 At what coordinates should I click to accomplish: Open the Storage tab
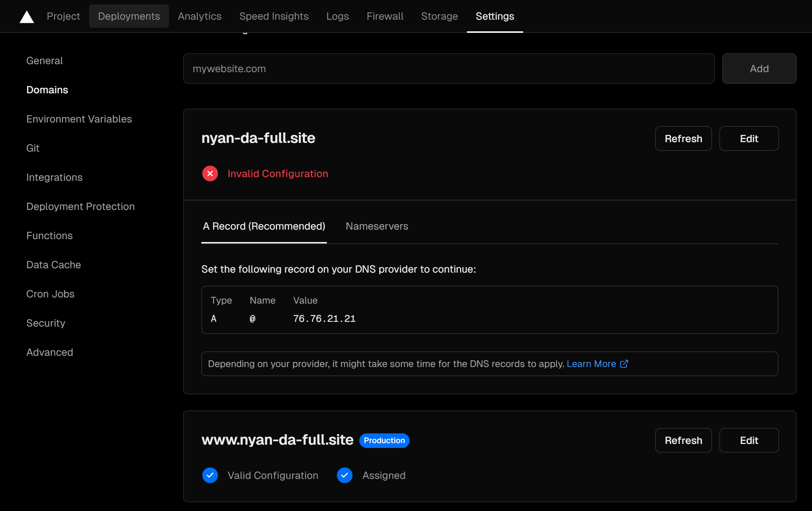tap(440, 16)
